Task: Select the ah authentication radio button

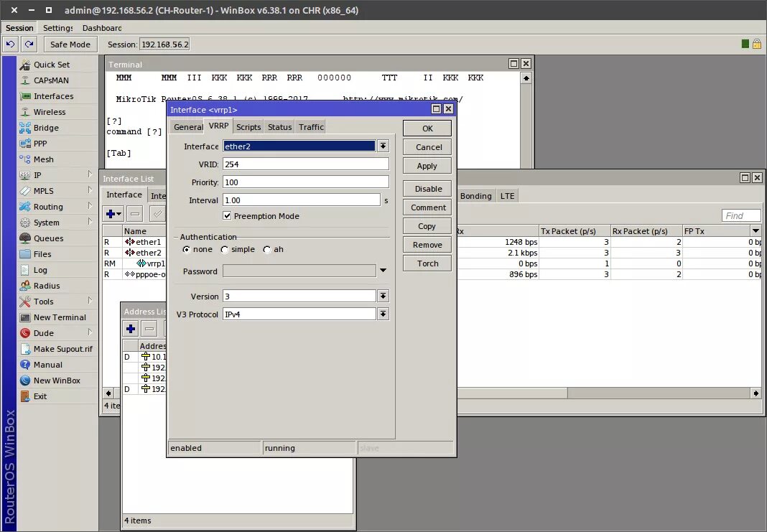Action: pos(267,249)
